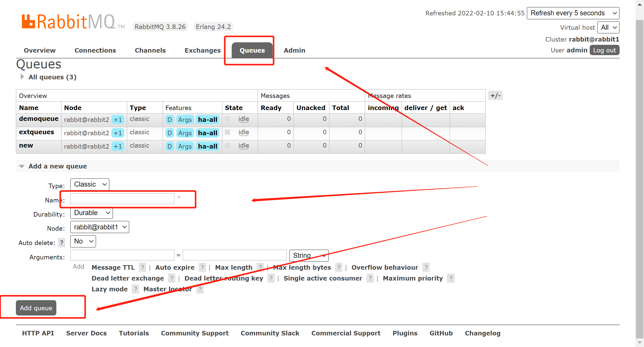
Task: Click the Log out button
Action: (x=604, y=50)
